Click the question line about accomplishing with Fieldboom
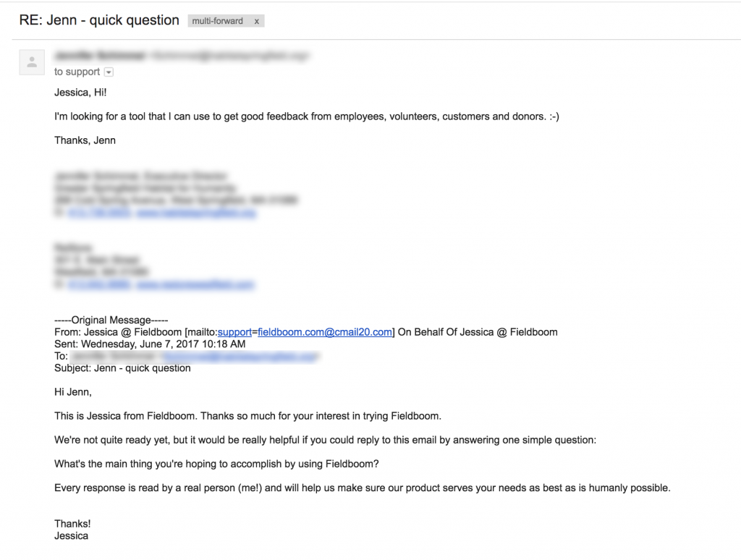The image size is (741, 560). pyautogui.click(x=216, y=464)
